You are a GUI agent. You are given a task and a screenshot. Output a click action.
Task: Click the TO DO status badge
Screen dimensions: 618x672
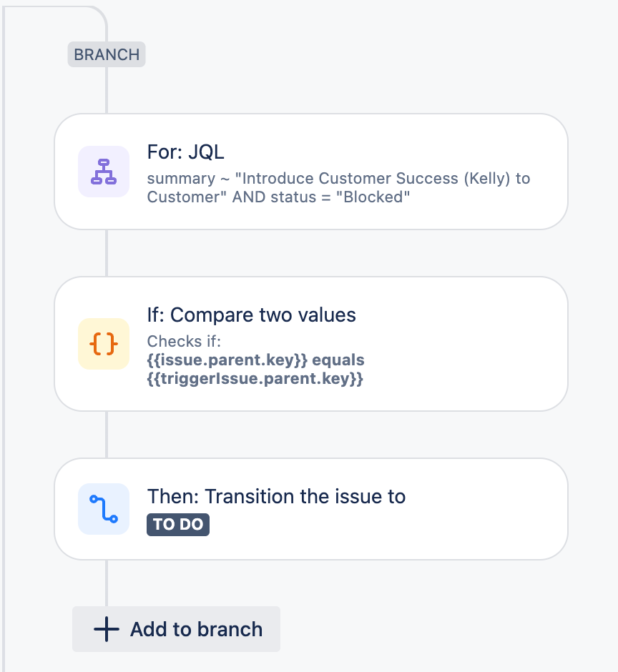click(178, 525)
